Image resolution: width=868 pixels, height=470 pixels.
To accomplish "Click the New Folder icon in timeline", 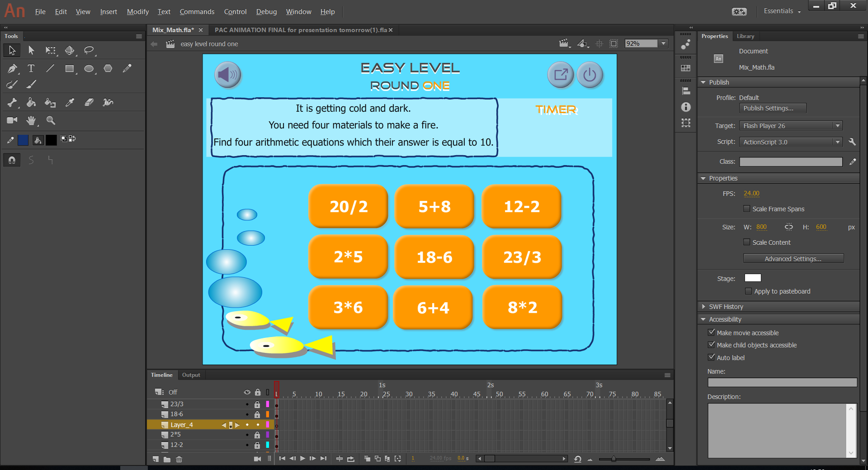I will (167, 459).
